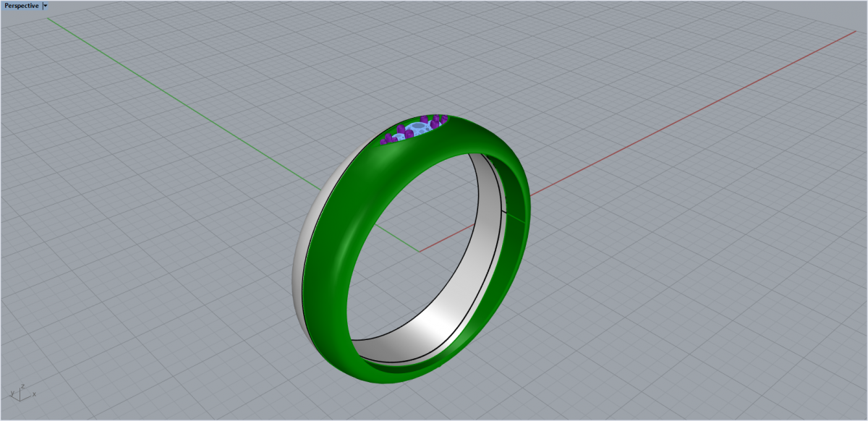Open the viewport menu dropdown arrow
The image size is (868, 421).
pyautogui.click(x=46, y=6)
